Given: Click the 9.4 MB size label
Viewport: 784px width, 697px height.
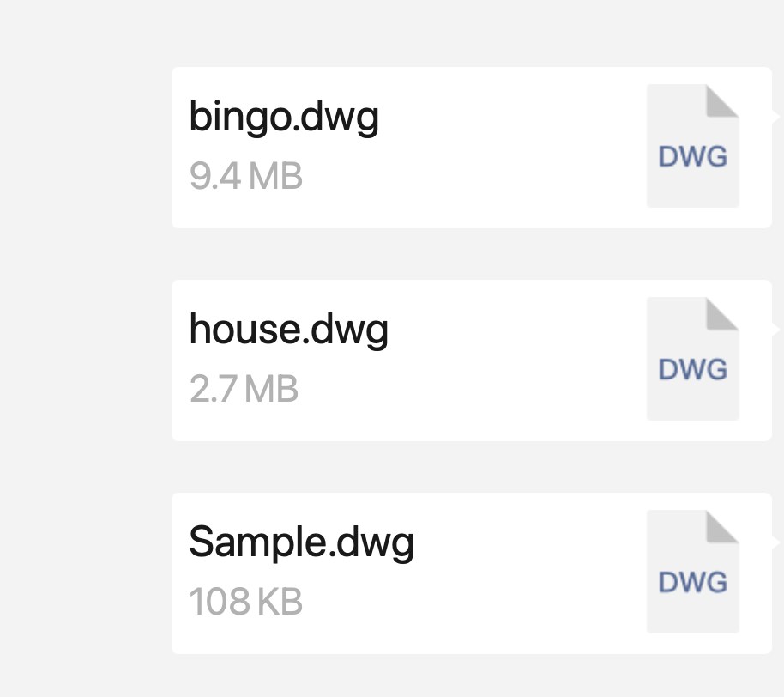Looking at the screenshot, I should click(x=244, y=175).
